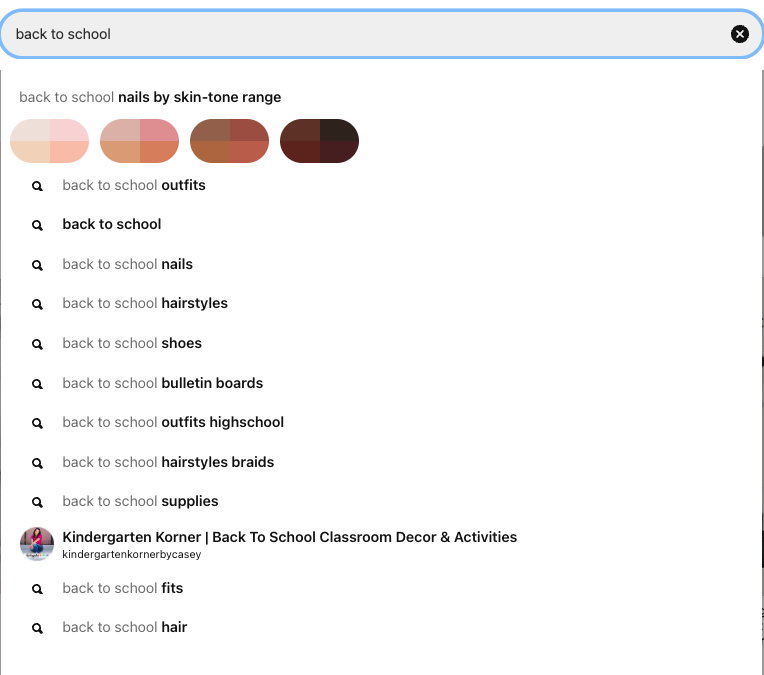This screenshot has height=675, width=764.
Task: Click search icon beside 'back to school supplies'
Action: coord(37,502)
